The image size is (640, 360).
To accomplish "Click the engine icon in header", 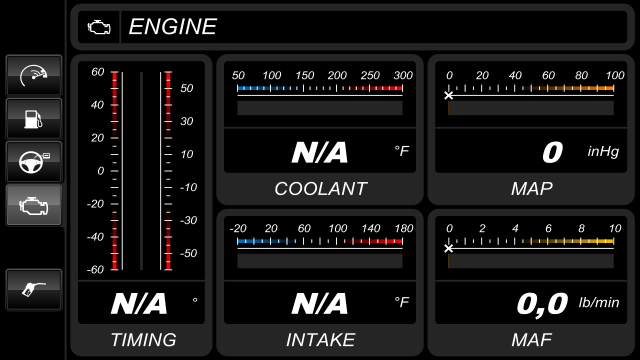I will [x=99, y=27].
